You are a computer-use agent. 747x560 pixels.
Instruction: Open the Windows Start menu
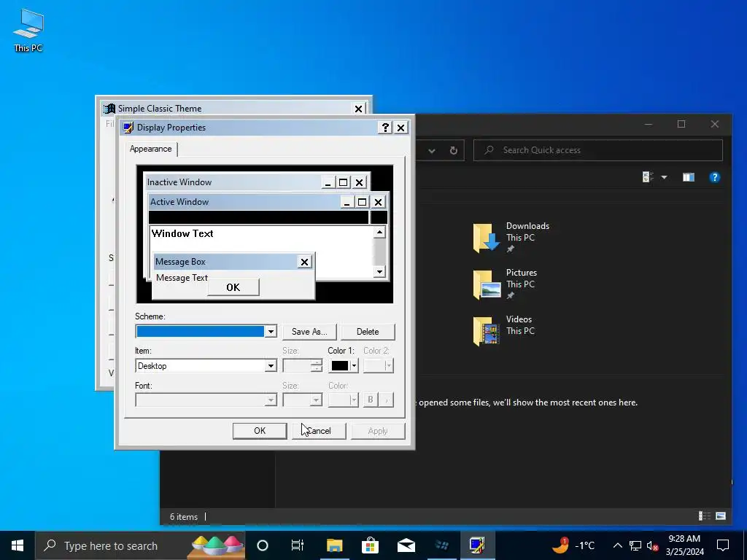click(x=18, y=545)
